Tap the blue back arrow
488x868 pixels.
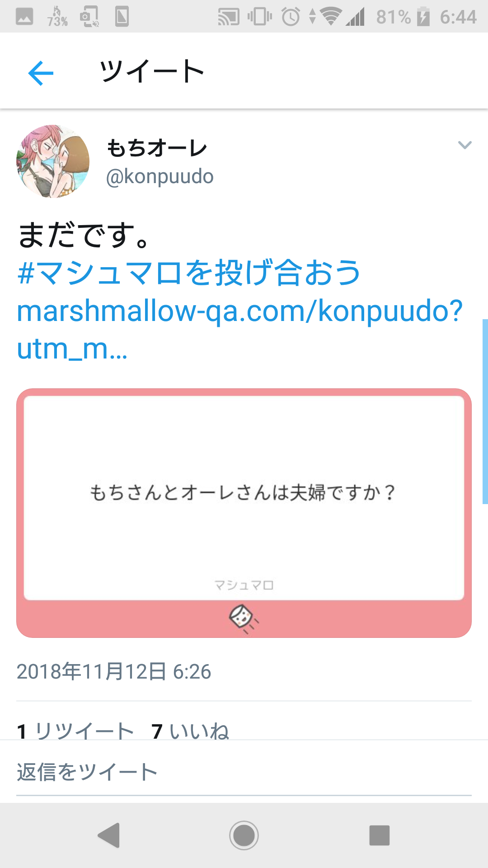point(41,73)
